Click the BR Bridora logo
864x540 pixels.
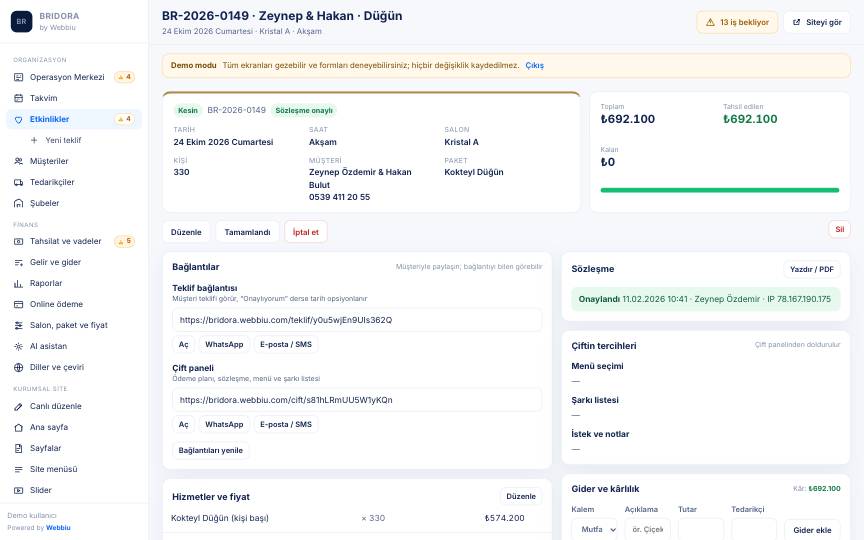(21, 21)
